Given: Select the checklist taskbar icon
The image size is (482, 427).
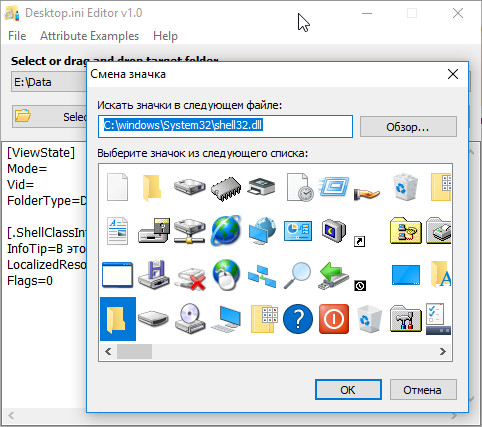Looking at the screenshot, I should (x=438, y=319).
